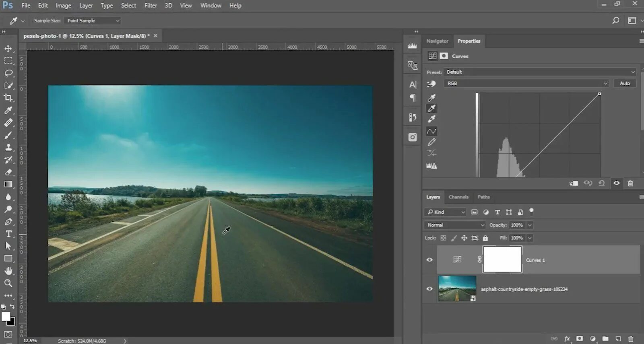Open the Image menu
This screenshot has height=344, width=644.
coord(63,5)
